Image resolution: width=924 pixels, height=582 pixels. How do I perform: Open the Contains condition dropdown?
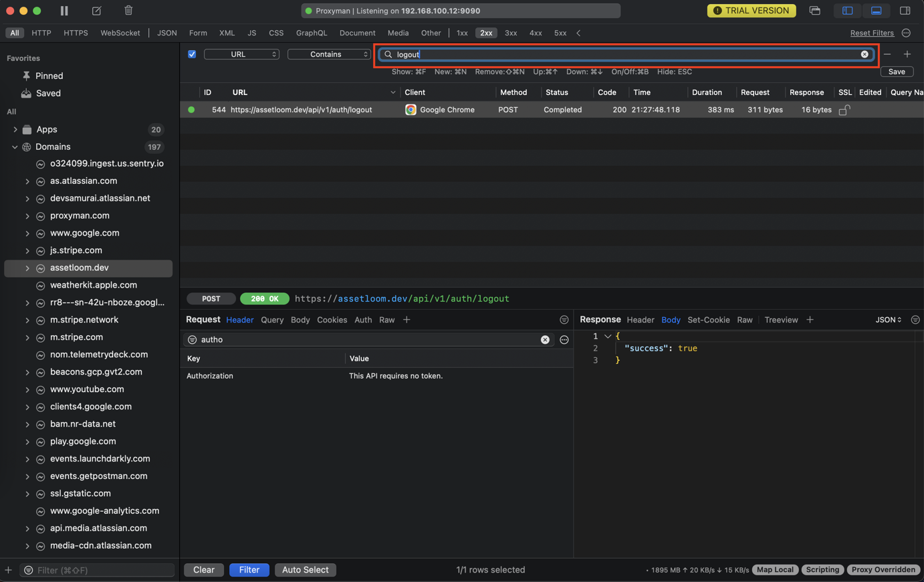(329, 54)
